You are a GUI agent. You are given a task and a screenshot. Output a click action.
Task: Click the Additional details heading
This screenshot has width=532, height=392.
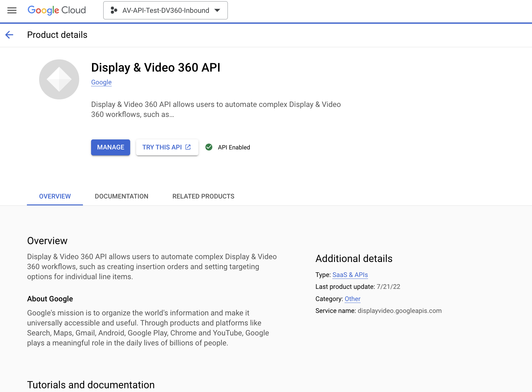(x=354, y=259)
